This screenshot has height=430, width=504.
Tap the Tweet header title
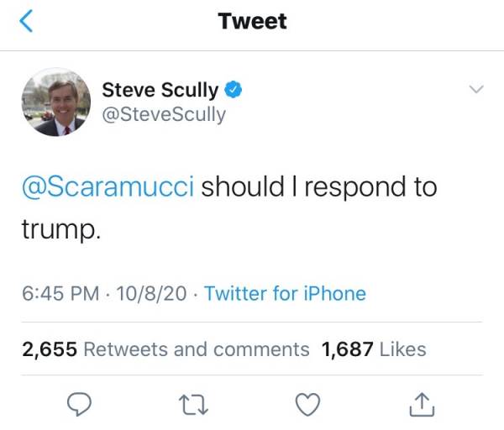[x=252, y=22]
